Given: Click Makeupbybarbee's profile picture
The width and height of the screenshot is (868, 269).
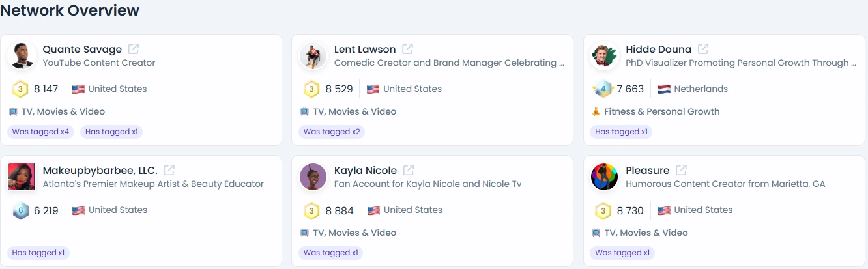Looking at the screenshot, I should (22, 177).
